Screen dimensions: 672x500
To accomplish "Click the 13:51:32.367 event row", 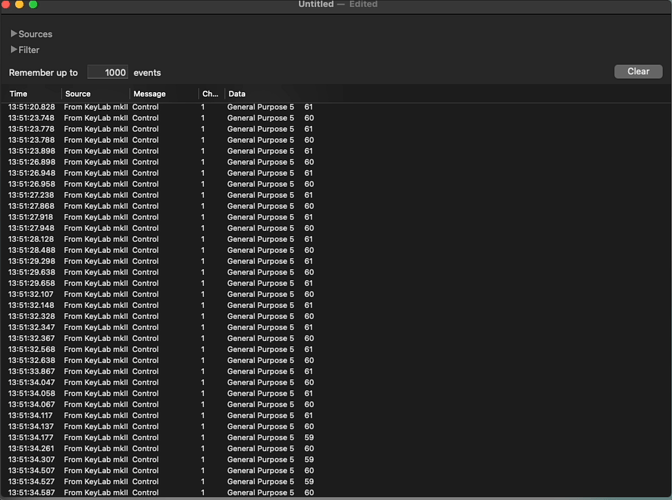I will 336,338.
